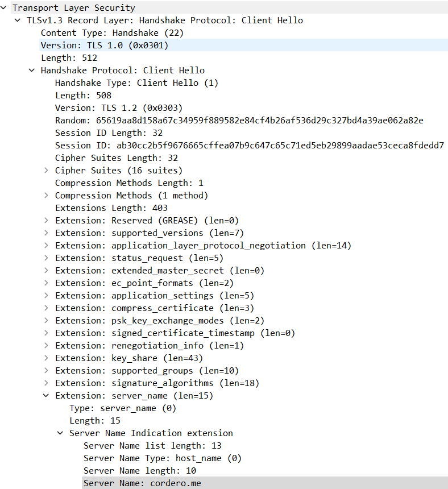Collapse the Transport Layer Security tree node
The width and height of the screenshot is (448, 489).
(3, 7)
